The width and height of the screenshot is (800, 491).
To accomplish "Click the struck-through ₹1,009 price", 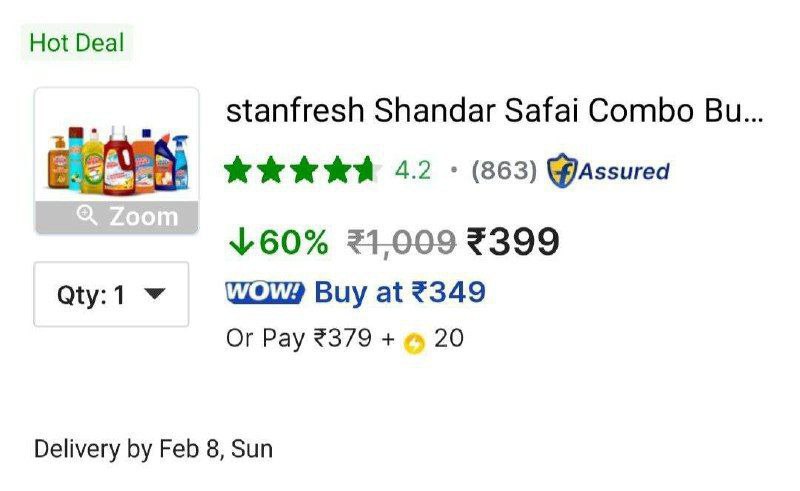I will pos(401,242).
